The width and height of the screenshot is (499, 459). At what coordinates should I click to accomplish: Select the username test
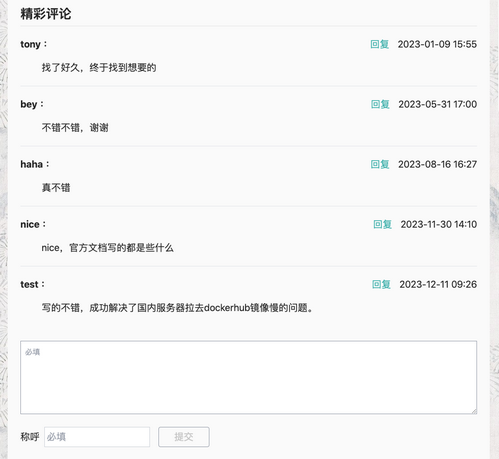coord(29,284)
